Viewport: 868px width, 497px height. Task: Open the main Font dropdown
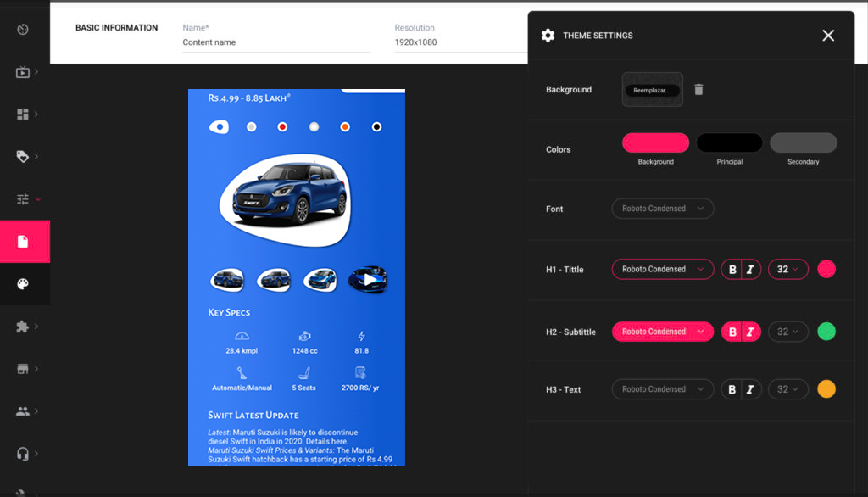[663, 209]
